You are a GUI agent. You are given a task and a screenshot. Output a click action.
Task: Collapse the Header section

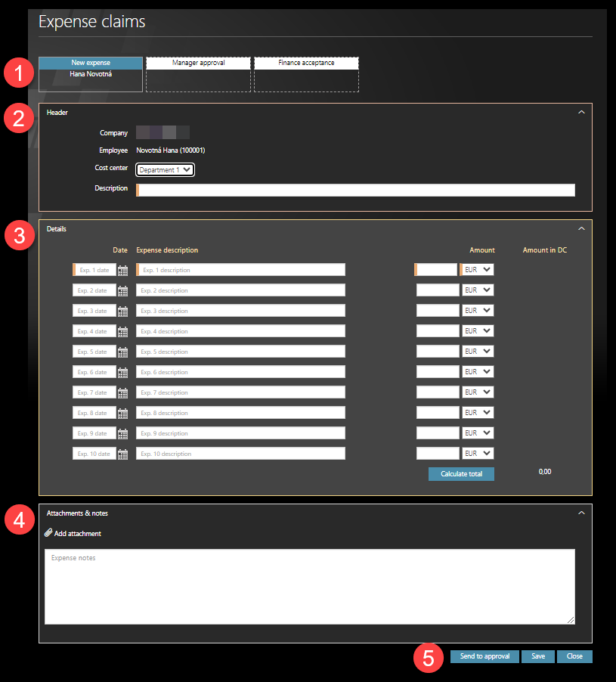(x=580, y=112)
